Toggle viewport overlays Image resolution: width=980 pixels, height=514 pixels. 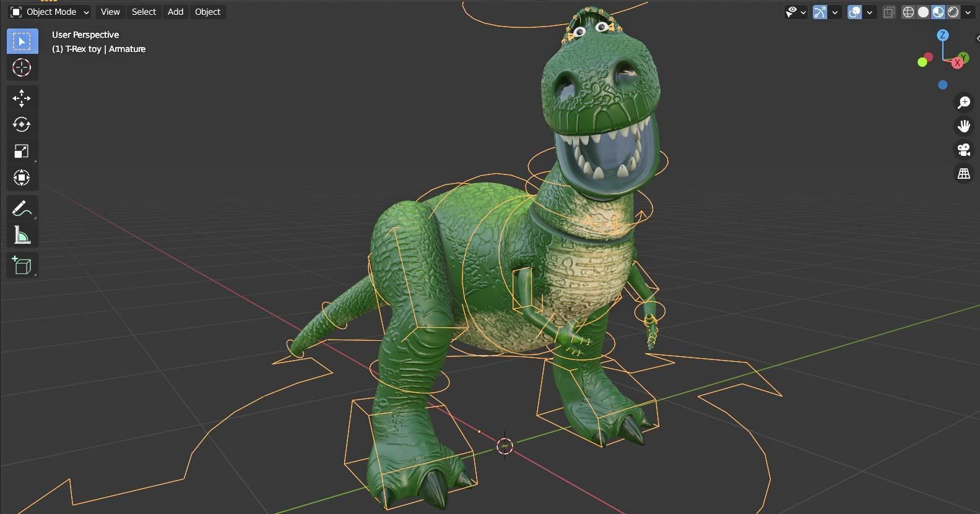(x=854, y=12)
